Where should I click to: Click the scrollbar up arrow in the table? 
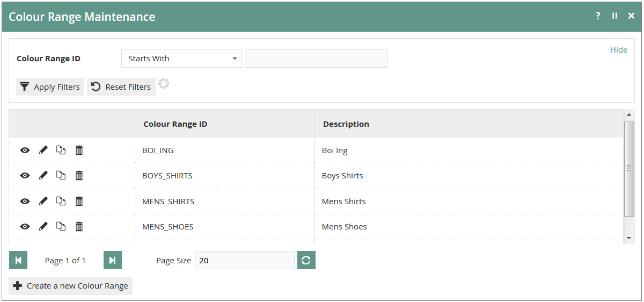[630, 114]
